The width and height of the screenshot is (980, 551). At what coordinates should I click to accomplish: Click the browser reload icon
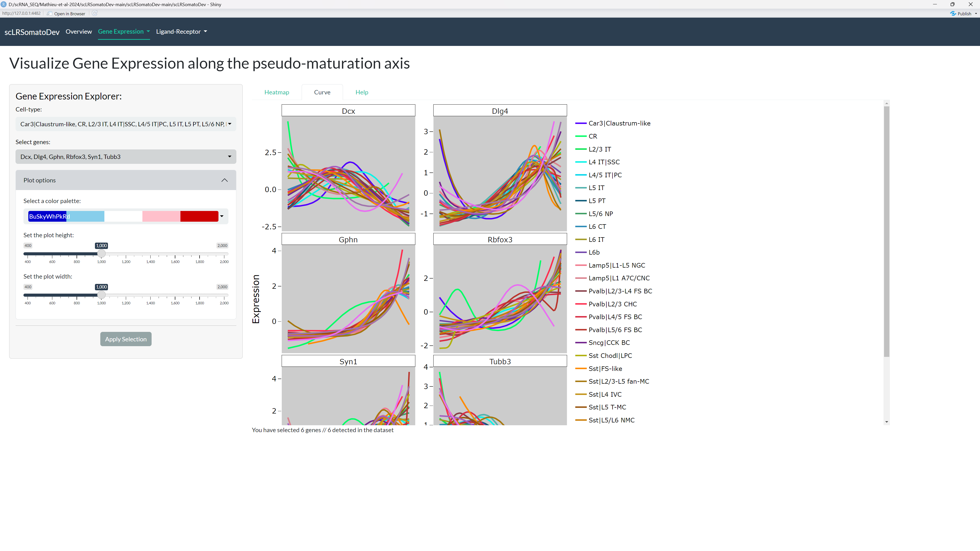click(x=95, y=13)
